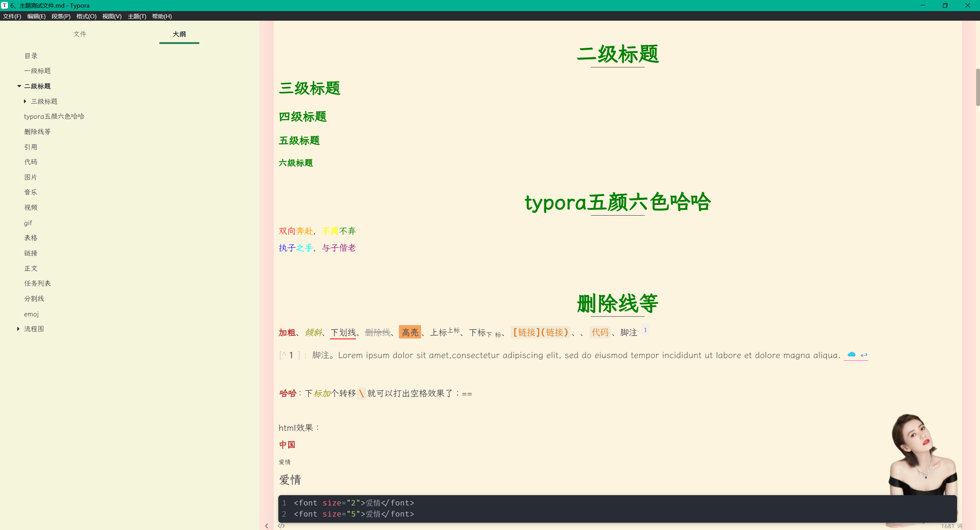Screen dimensions: 980x530
Task: Switch to the 大纲 sidebar tab
Action: pyautogui.click(x=179, y=34)
